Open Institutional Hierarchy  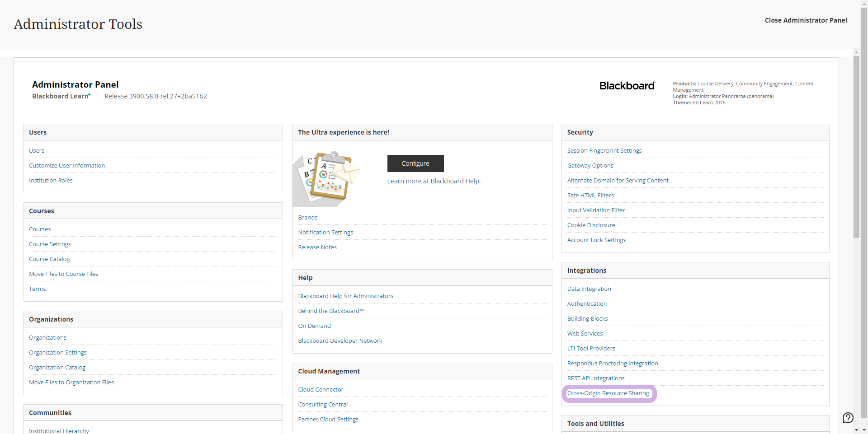pyautogui.click(x=59, y=431)
